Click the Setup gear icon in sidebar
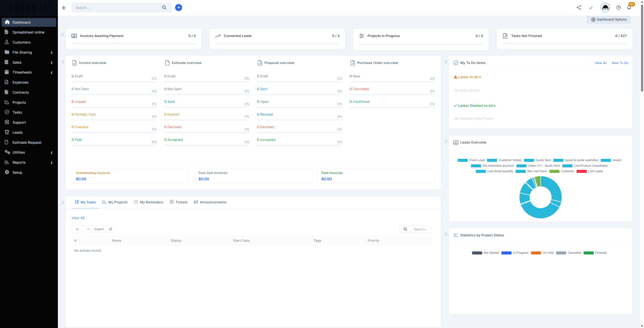Screen dimensions: 644x328 7,172
